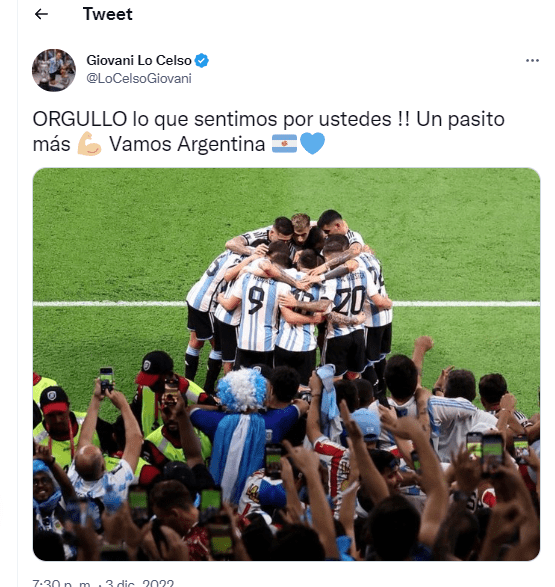Screen dimensions: 555x587
Task: Click the Argentina flag emoji
Action: tap(284, 144)
